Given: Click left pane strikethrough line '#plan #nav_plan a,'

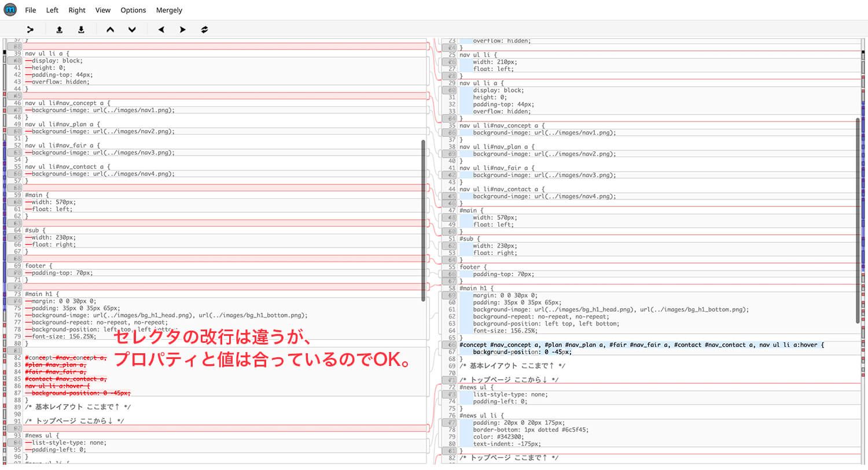Looking at the screenshot, I should [x=56, y=365].
